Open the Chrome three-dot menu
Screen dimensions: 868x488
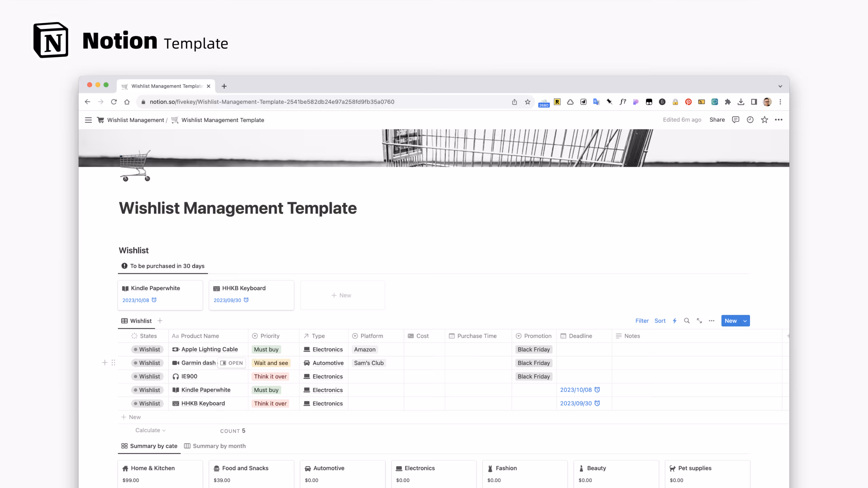(780, 102)
